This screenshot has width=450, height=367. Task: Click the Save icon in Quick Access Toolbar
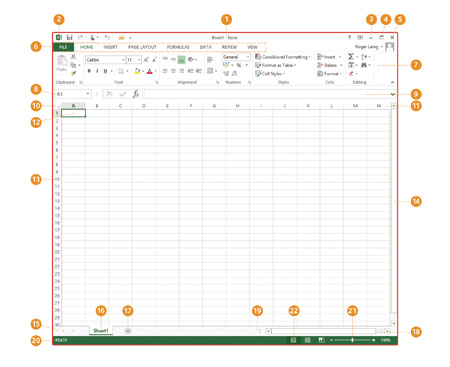(x=69, y=38)
